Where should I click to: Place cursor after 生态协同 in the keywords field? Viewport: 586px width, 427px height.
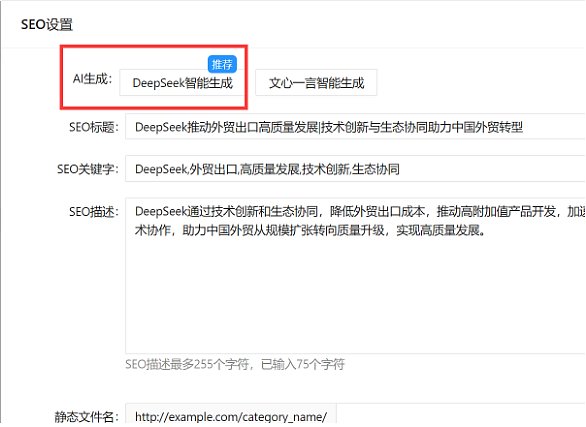coord(400,169)
